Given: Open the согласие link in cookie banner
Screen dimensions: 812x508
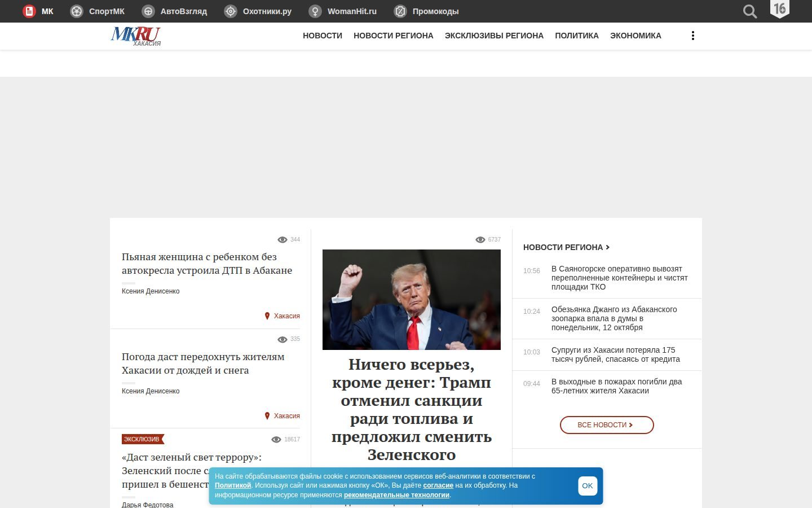Looking at the screenshot, I should pyautogui.click(x=438, y=485).
